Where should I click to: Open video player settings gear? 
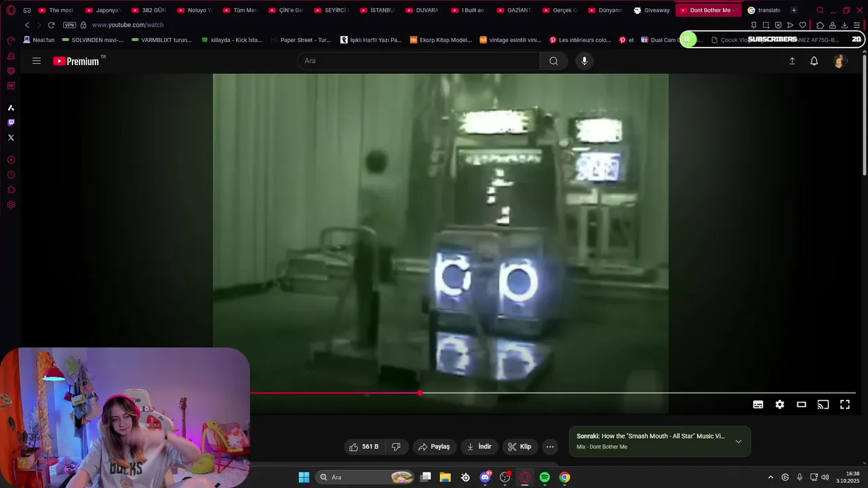click(780, 405)
